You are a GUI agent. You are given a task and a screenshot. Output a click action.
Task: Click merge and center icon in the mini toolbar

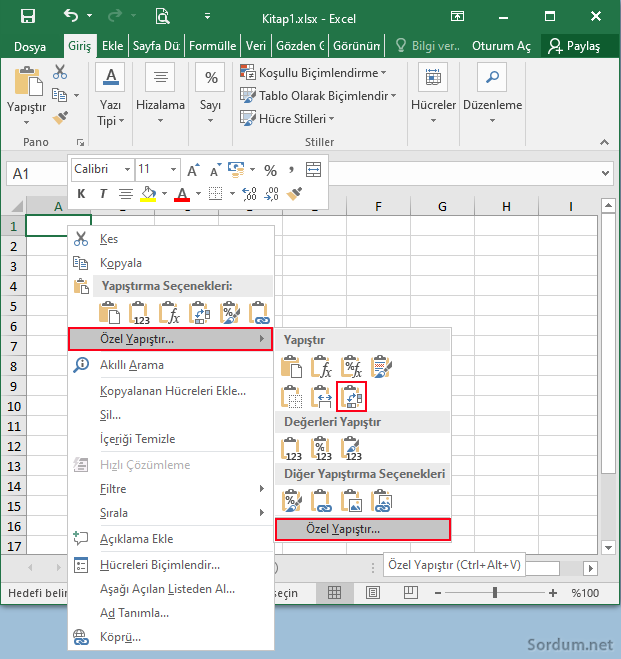(x=313, y=169)
